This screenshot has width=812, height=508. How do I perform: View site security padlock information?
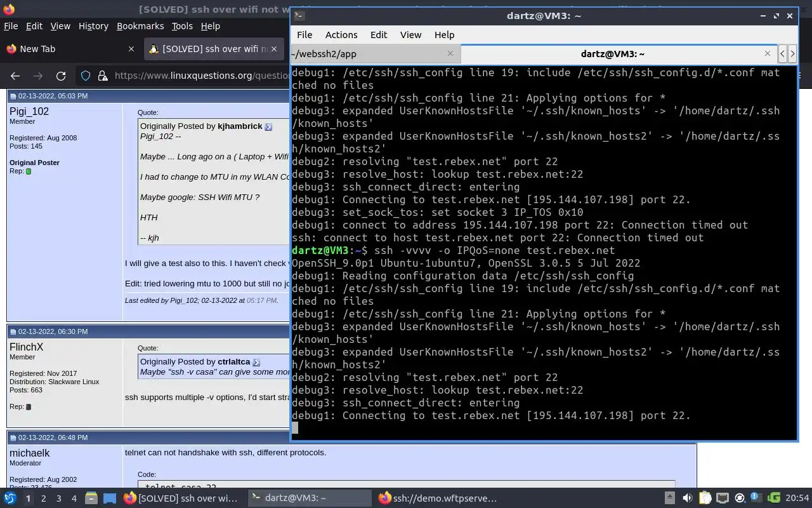103,76
